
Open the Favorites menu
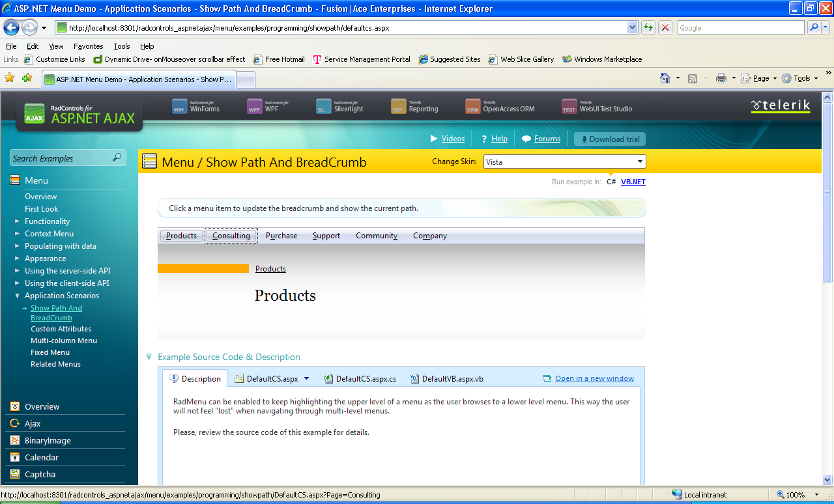tap(88, 46)
